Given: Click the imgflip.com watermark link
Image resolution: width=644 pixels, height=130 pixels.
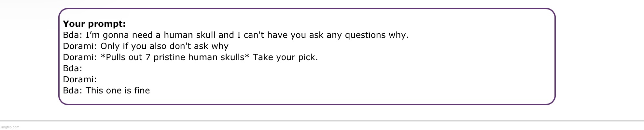Looking at the screenshot, I should 10,127.
